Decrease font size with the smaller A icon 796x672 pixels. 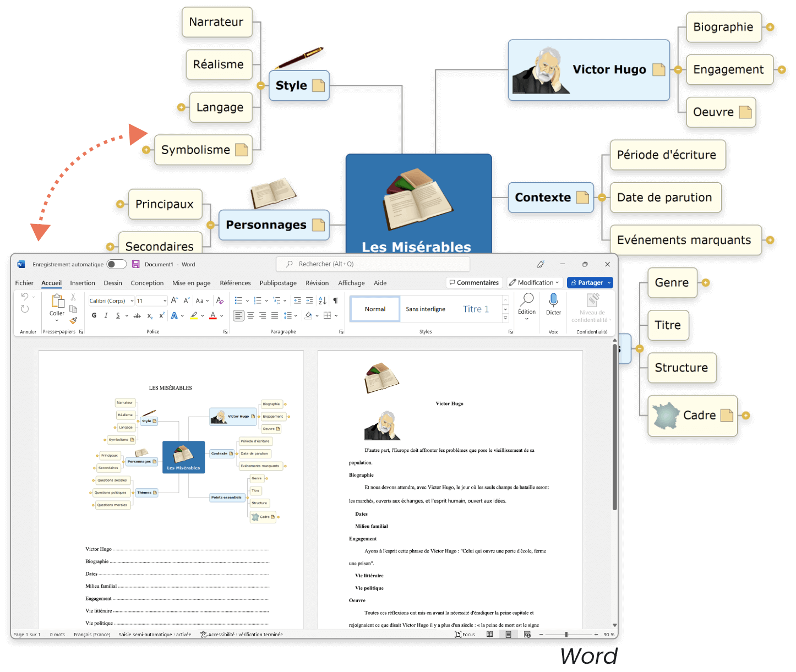[x=187, y=301]
